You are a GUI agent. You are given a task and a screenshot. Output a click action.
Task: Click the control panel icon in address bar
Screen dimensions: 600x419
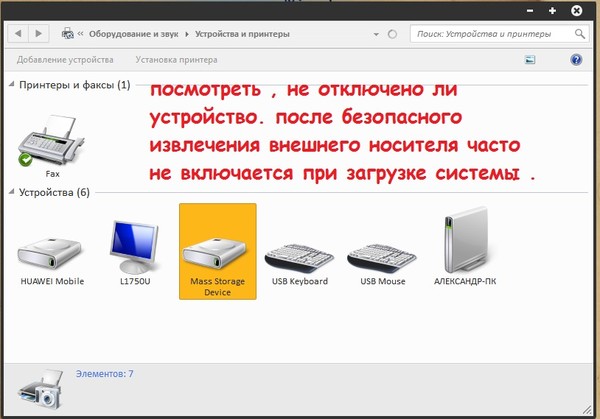67,34
